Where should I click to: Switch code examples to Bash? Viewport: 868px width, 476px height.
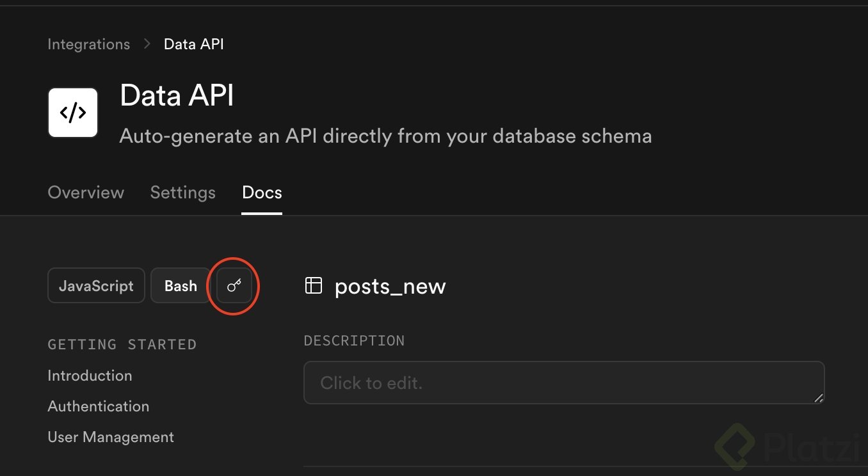click(181, 285)
